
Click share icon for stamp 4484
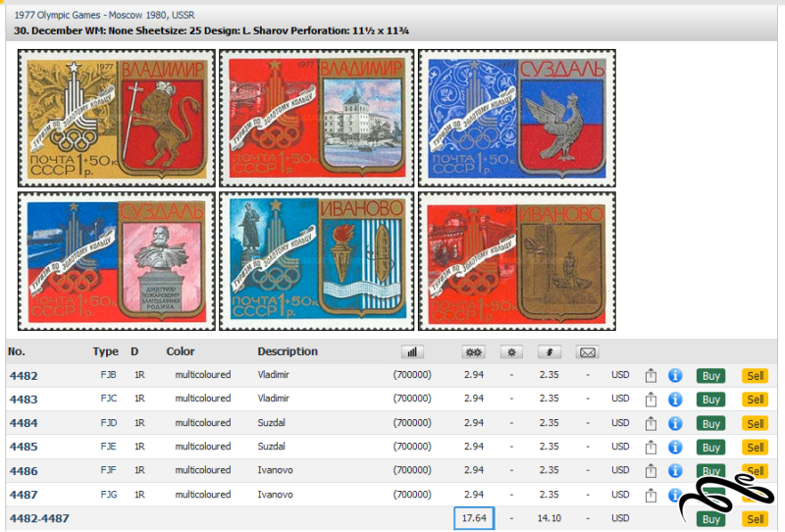click(651, 423)
